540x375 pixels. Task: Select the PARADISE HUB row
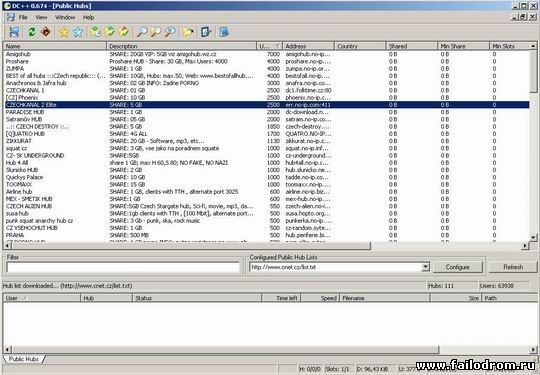tap(266, 112)
